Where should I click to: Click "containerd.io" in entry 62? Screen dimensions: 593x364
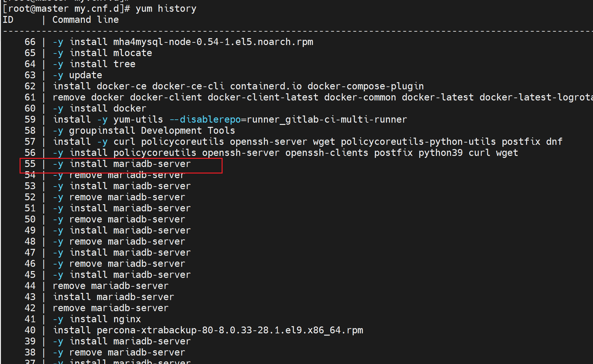point(266,86)
